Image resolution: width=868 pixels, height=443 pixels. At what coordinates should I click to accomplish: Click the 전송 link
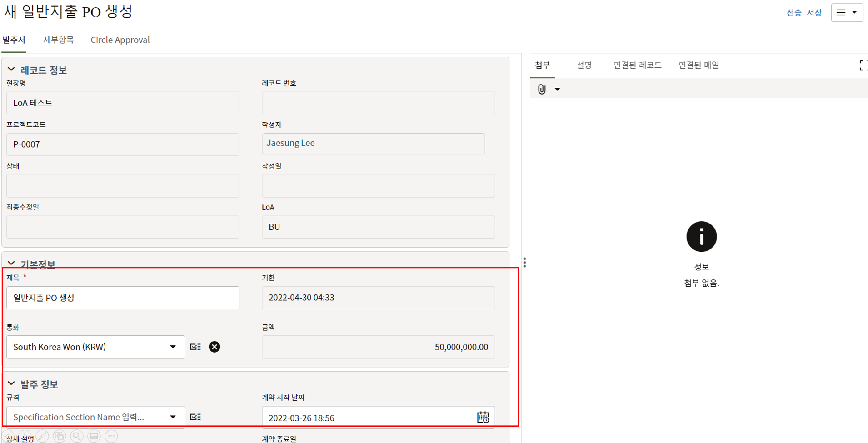pyautogui.click(x=793, y=13)
